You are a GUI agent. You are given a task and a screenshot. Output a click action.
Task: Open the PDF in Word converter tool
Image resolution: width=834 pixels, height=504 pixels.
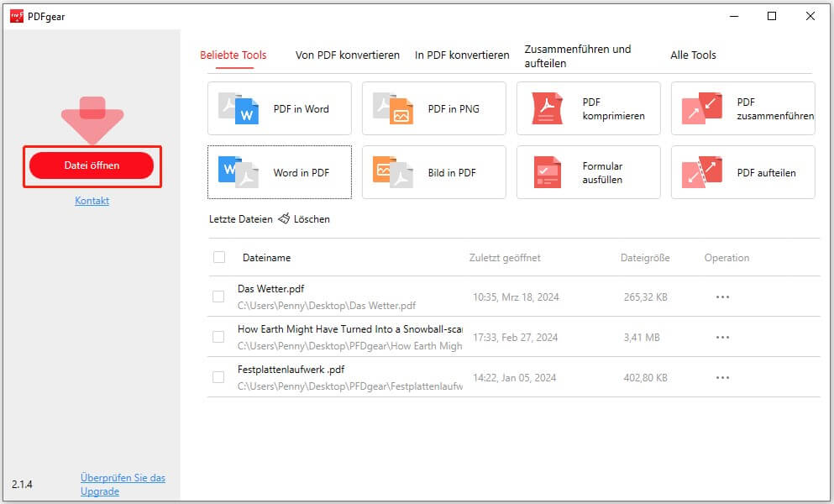[x=279, y=108]
